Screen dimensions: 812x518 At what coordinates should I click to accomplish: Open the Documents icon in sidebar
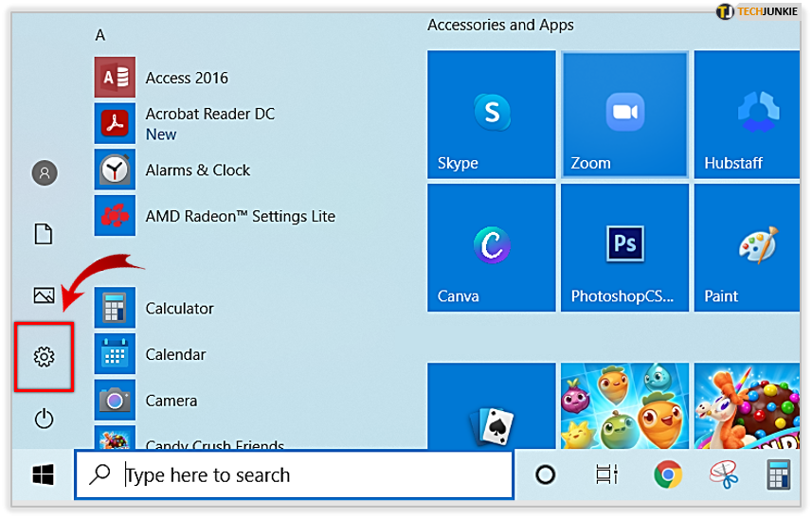tap(44, 234)
